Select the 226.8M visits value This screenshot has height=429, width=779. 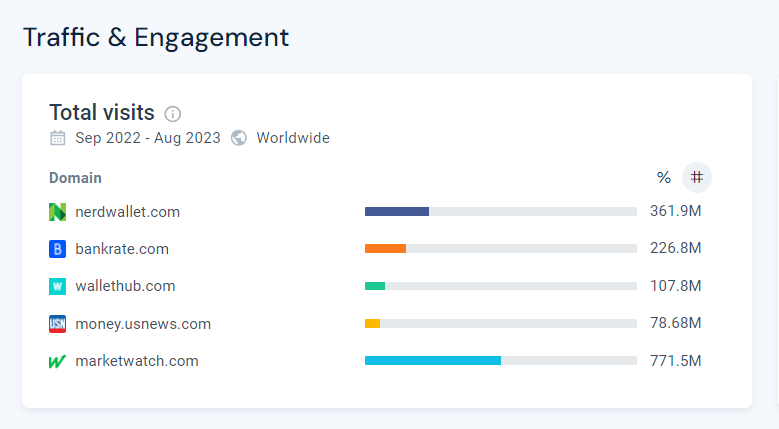click(x=676, y=248)
